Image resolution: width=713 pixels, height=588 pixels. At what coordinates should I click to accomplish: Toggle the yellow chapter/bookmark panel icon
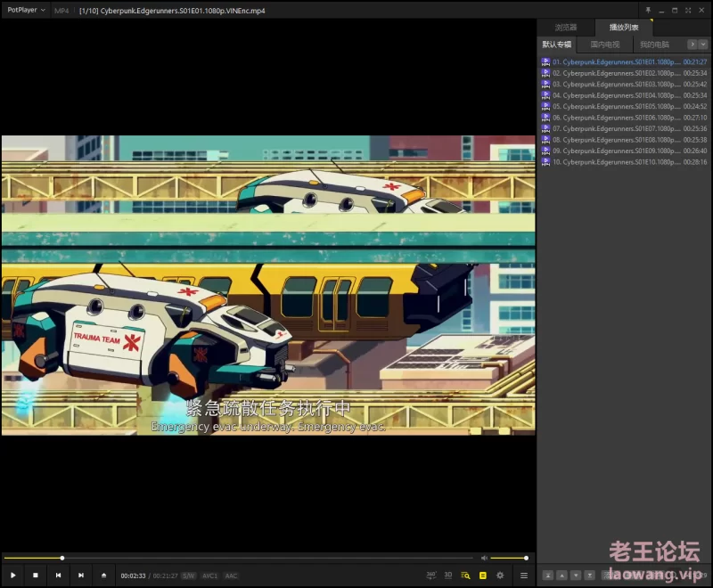point(483,576)
